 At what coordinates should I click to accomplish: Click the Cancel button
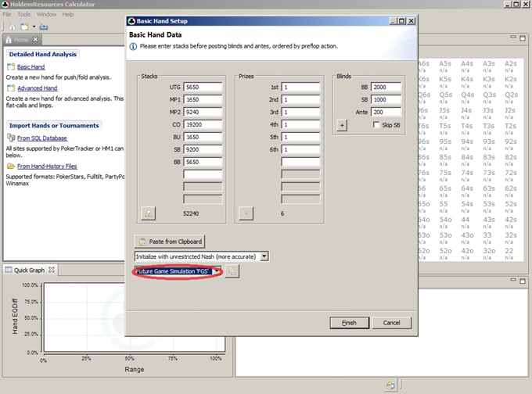(391, 323)
